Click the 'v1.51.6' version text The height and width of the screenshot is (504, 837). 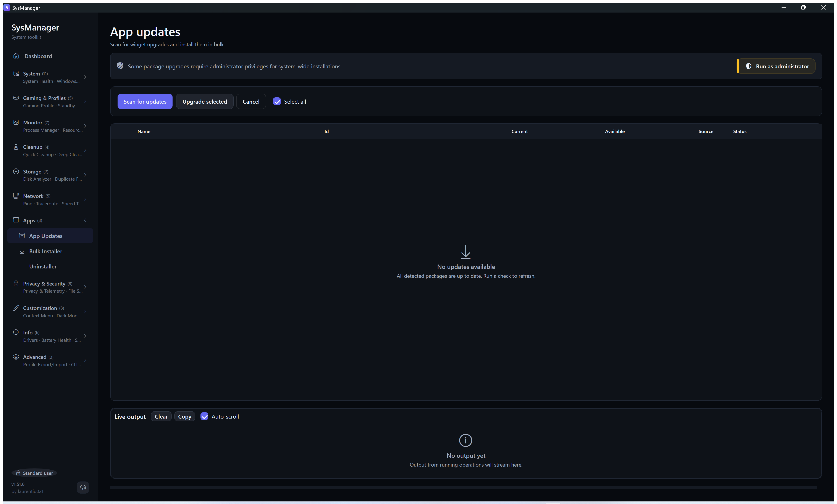pos(18,484)
